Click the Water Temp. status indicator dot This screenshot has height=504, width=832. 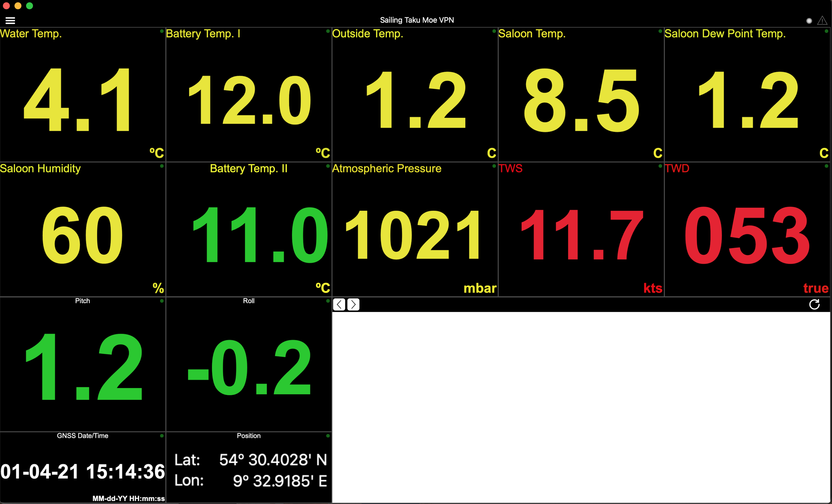coord(162,31)
